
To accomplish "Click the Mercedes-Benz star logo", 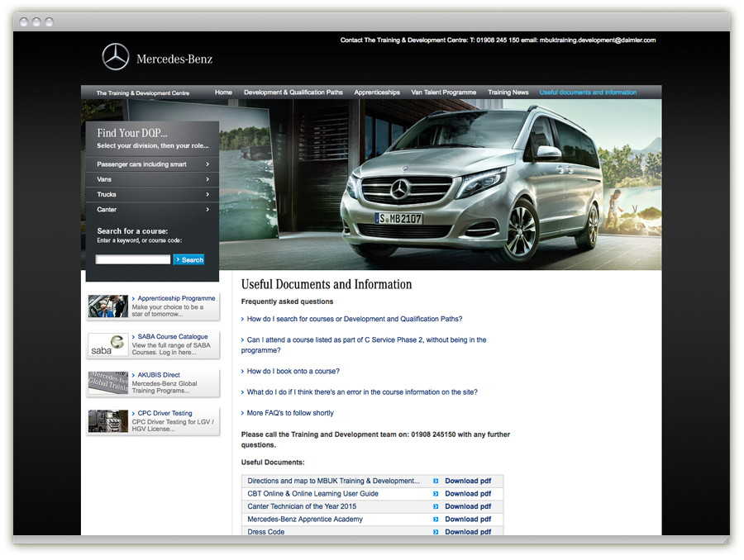I will click(x=116, y=58).
